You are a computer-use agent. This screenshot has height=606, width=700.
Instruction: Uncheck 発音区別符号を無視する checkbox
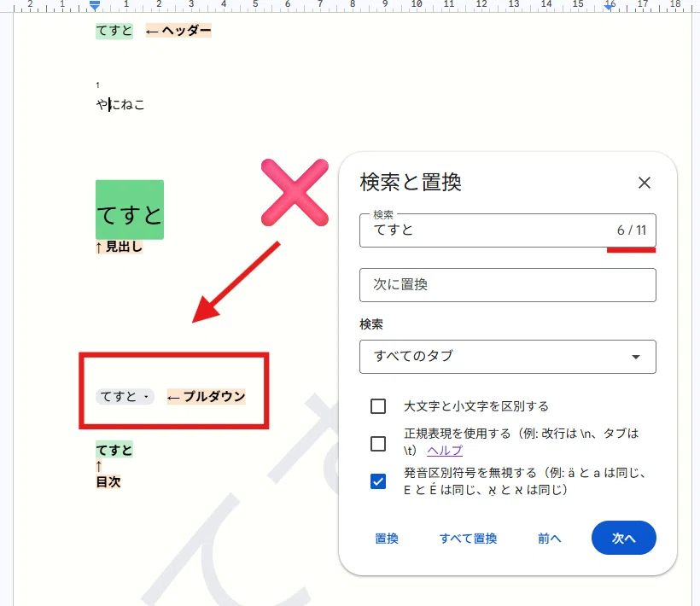point(378,481)
